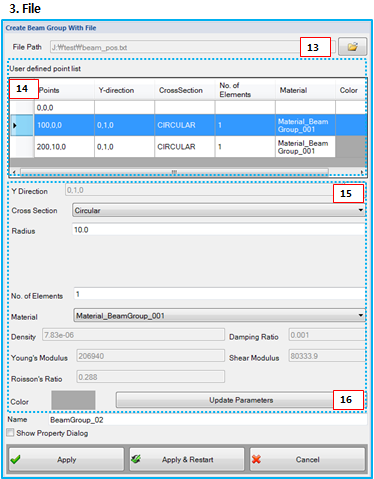The image size is (374, 479).
Task: Cancel the Create Beam Group dialog
Action: point(307,459)
